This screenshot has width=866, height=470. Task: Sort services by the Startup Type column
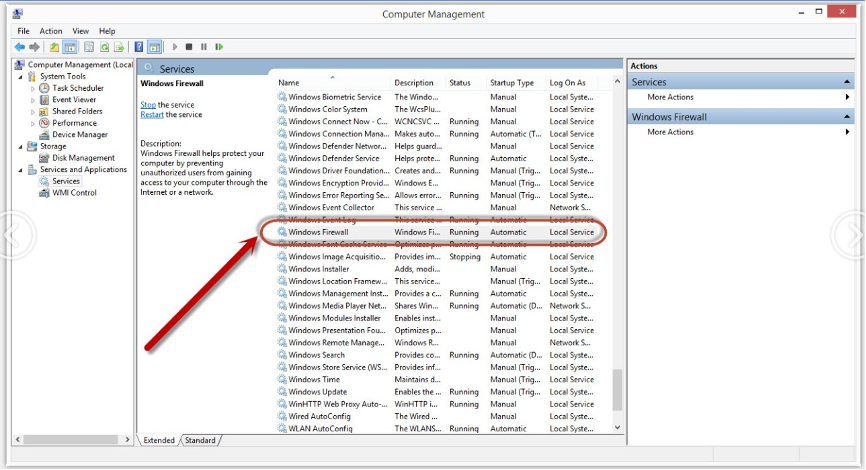pyautogui.click(x=512, y=83)
